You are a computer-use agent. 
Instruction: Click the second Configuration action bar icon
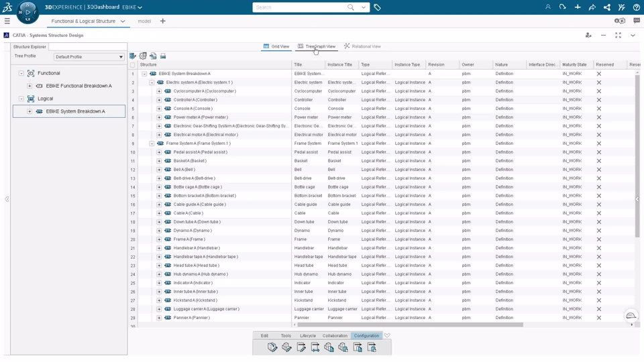pyautogui.click(x=286, y=348)
